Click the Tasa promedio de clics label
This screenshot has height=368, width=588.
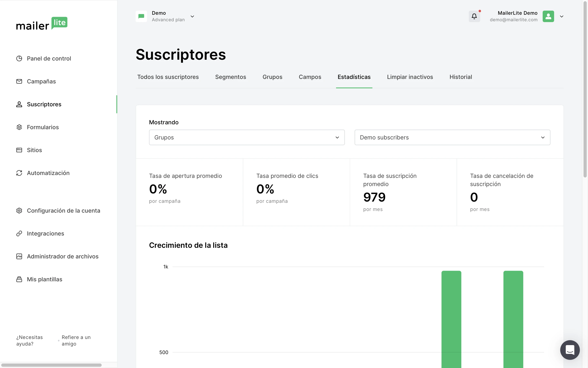[x=287, y=176]
